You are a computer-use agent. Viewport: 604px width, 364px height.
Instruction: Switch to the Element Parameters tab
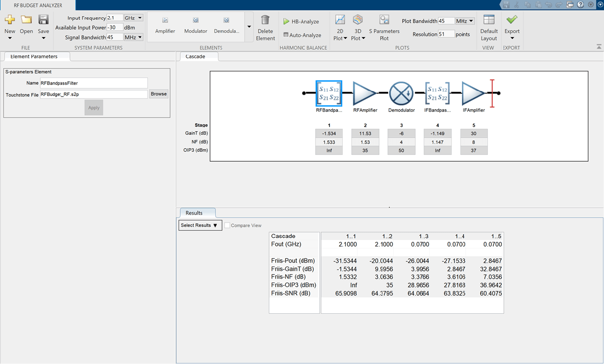[x=34, y=56]
